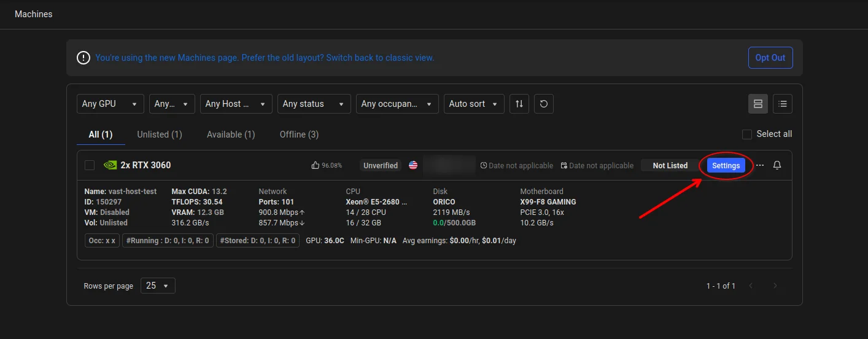Screen dimensions: 868x339
Task: Select the Unlisted (1) tab
Action: (x=160, y=134)
